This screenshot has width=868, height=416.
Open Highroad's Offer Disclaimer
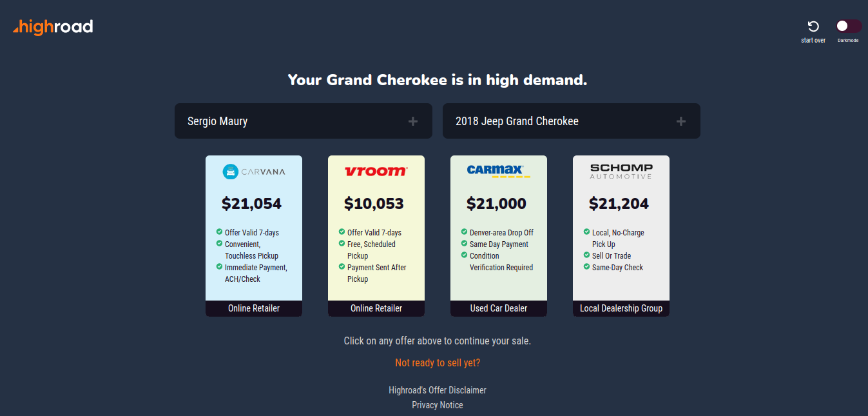(x=437, y=390)
